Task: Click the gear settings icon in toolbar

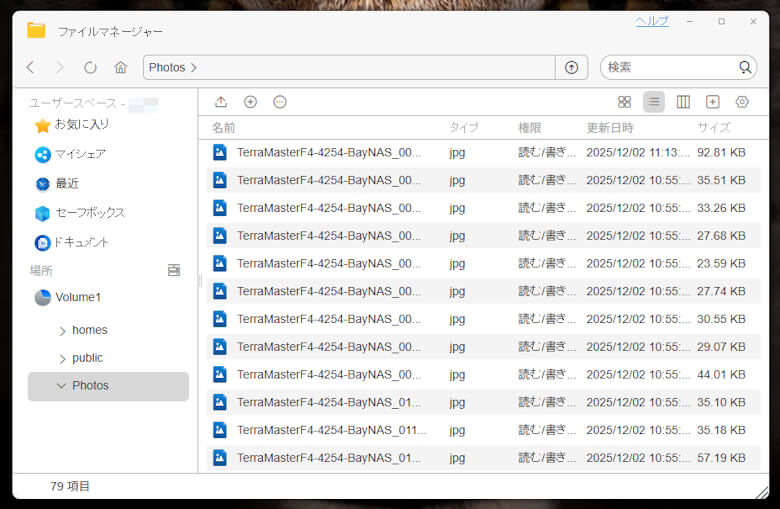Action: point(742,102)
